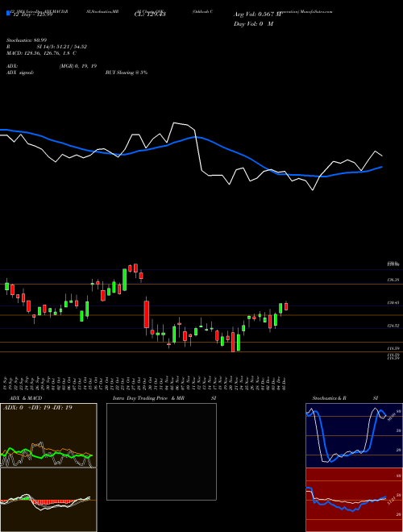The width and height of the screenshot is (403, 532).
Task: Click the 'ADX: 0 +DY: 19 -DY: 19' header
Action: [x=37, y=408]
